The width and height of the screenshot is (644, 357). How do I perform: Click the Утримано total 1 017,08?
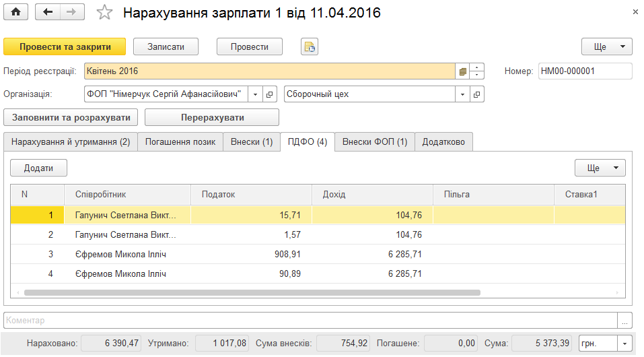point(221,344)
